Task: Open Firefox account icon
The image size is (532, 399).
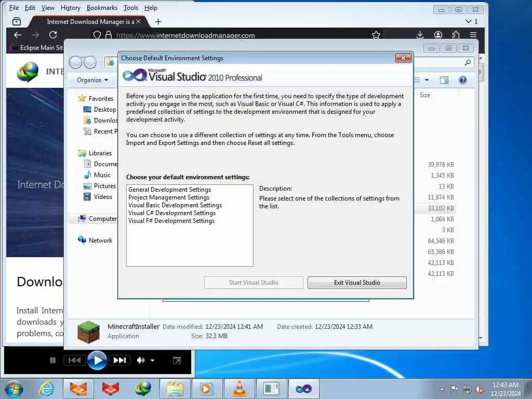Action: click(x=438, y=35)
